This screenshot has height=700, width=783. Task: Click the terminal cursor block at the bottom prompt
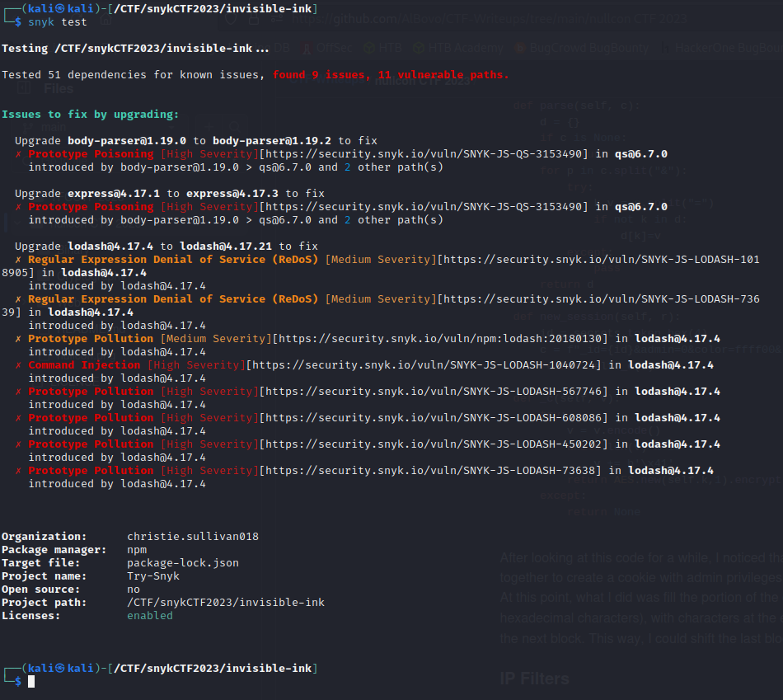point(31,682)
